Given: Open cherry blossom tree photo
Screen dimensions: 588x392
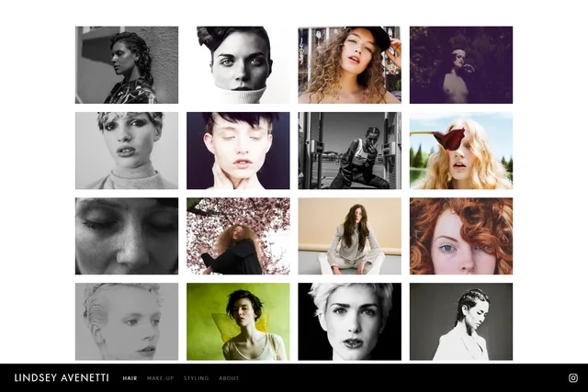Looking at the screenshot, I should [x=238, y=236].
